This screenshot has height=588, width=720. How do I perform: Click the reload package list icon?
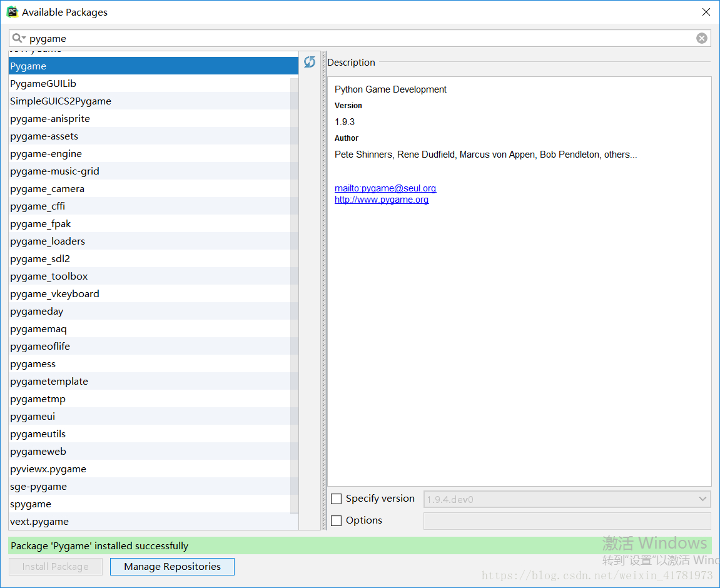310,62
